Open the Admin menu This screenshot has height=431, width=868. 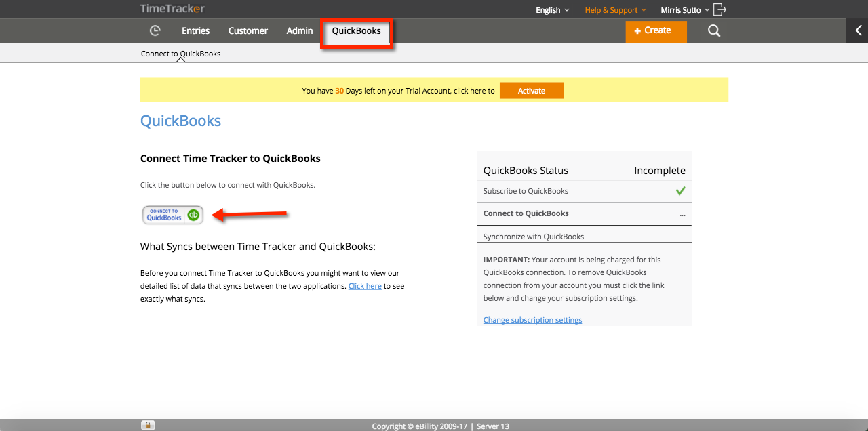(300, 30)
